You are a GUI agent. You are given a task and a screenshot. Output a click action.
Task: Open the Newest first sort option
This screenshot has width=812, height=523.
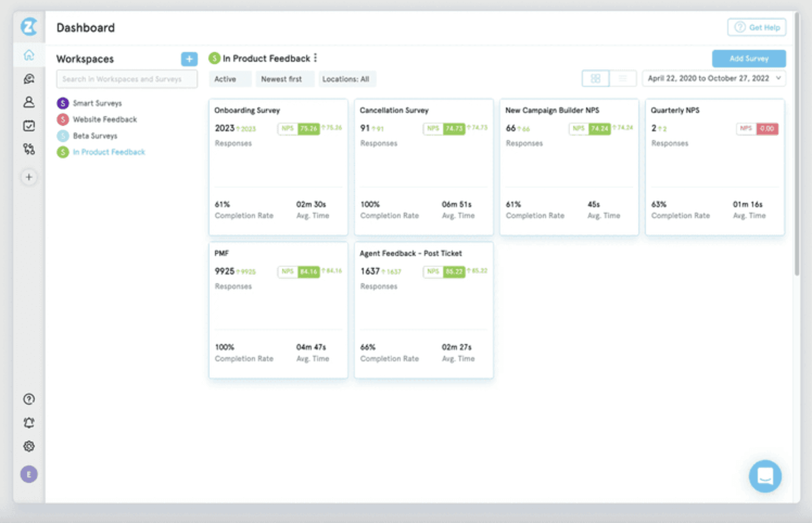pyautogui.click(x=285, y=79)
